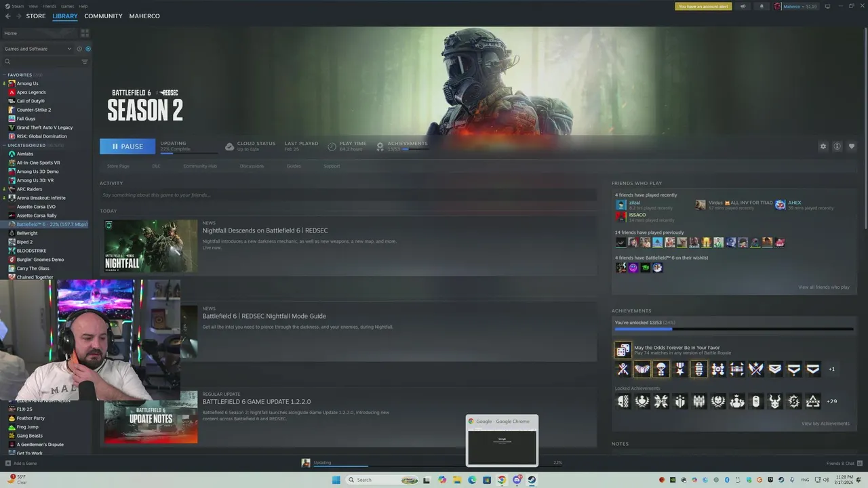Pause the Battlefield 6 update

(x=127, y=146)
